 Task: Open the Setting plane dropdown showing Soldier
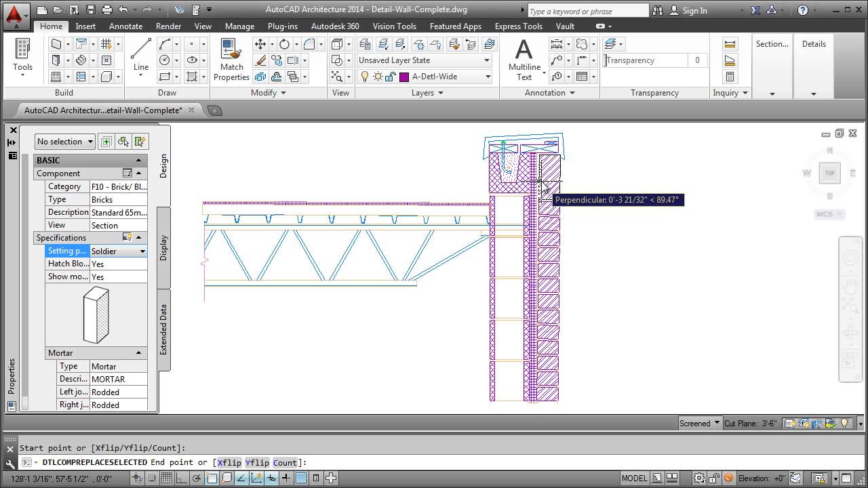pos(142,251)
